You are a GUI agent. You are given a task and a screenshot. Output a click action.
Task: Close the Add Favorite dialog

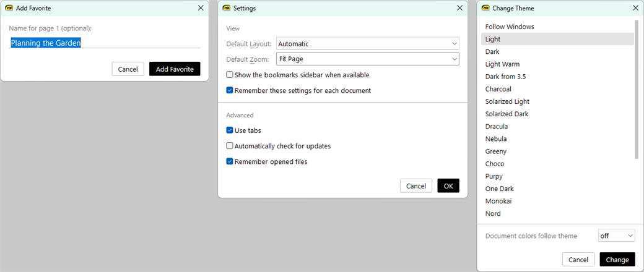[201, 8]
